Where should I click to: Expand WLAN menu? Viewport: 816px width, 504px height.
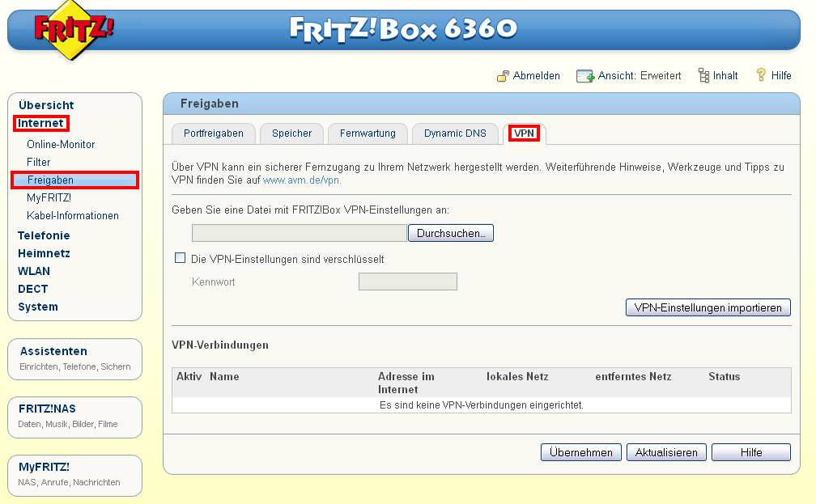tap(34, 272)
